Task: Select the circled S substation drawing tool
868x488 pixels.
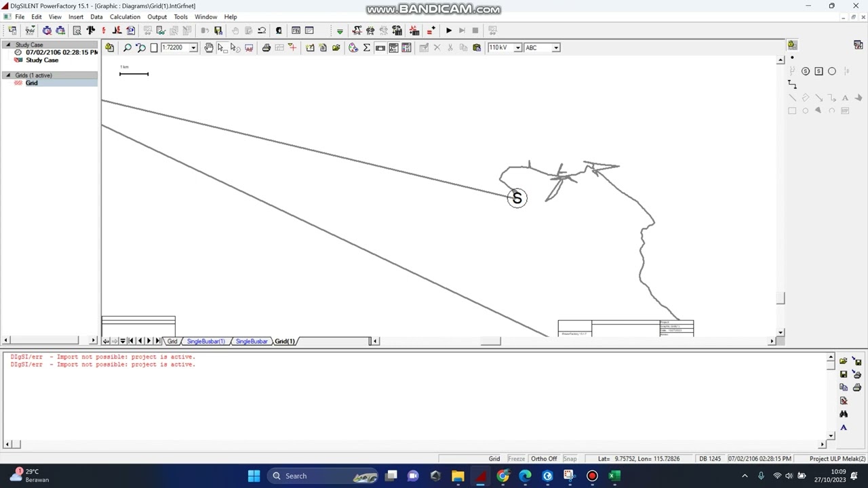Action: [806, 71]
